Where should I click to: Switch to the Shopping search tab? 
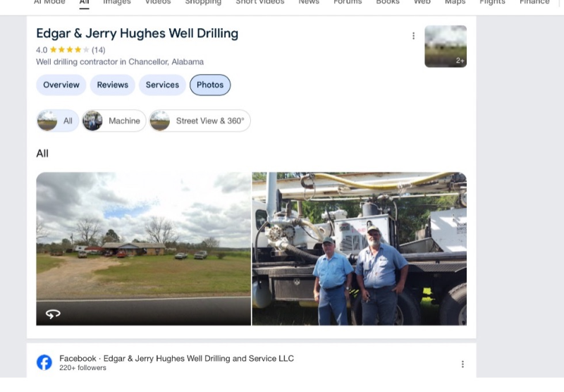[203, 2]
